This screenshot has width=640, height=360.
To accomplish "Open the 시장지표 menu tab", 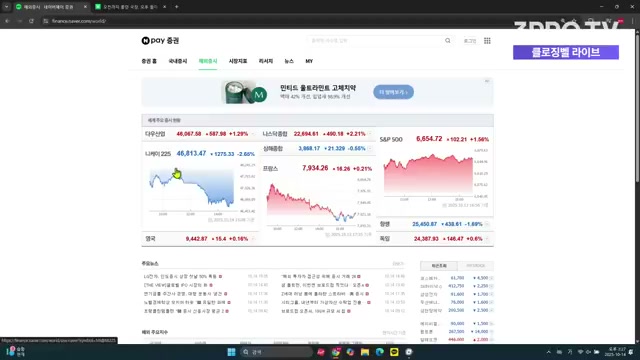I will click(238, 61).
